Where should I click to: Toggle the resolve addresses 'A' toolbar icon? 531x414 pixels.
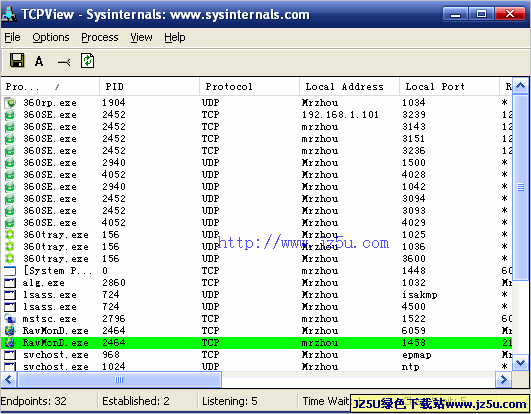click(39, 61)
